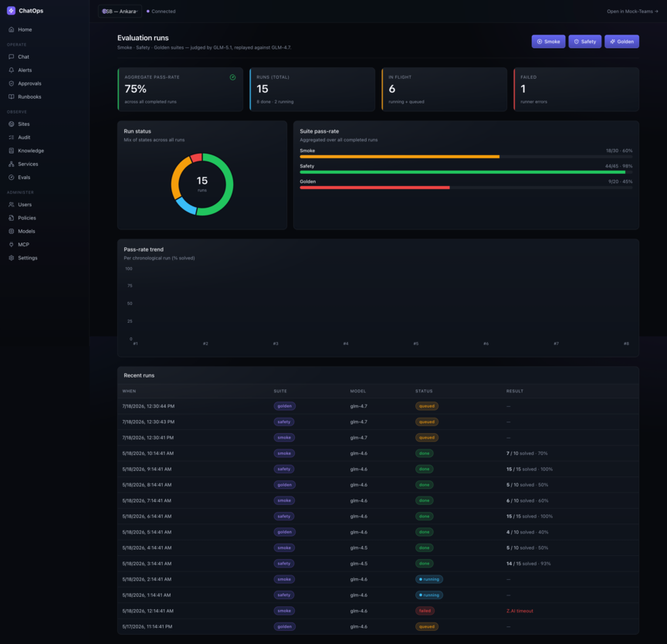667x644 pixels.
Task: Run the Smoke suite button
Action: tap(548, 41)
